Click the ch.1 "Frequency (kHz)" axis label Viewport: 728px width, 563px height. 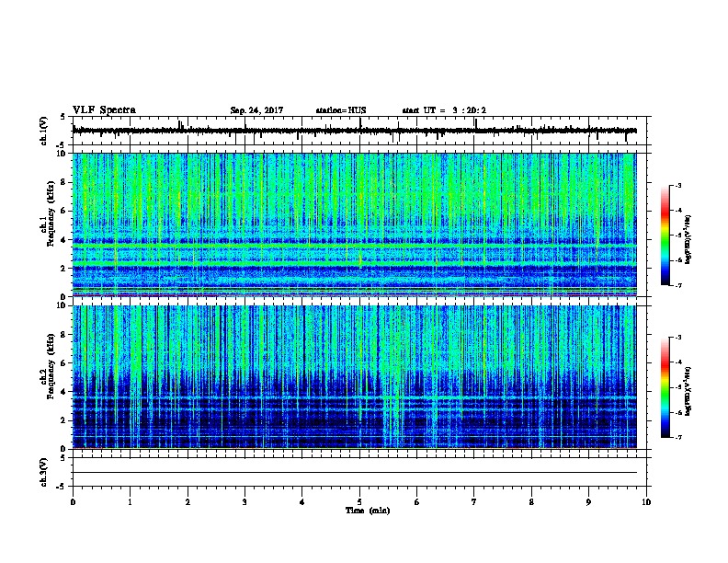tap(51, 213)
